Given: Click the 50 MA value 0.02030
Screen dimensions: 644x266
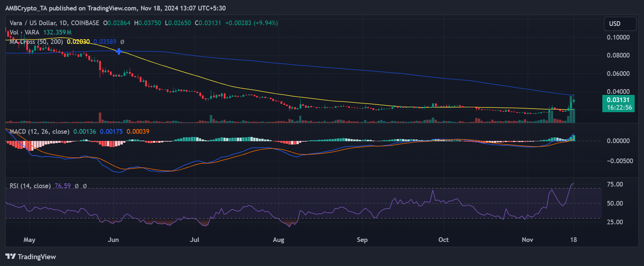Looking at the screenshot, I should pos(78,42).
